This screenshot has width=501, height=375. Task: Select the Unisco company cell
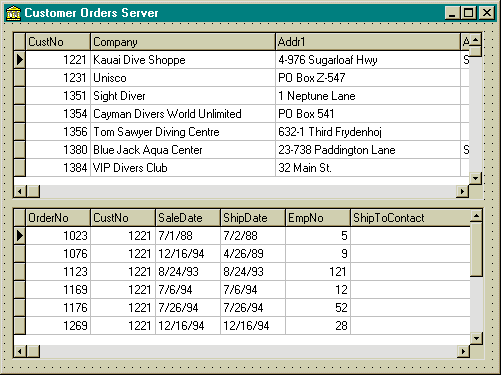(183, 78)
